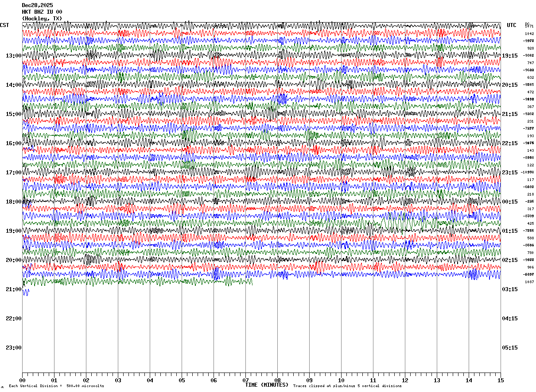Select the 23:00 CST time label
The image size is (536, 392).
click(14, 348)
